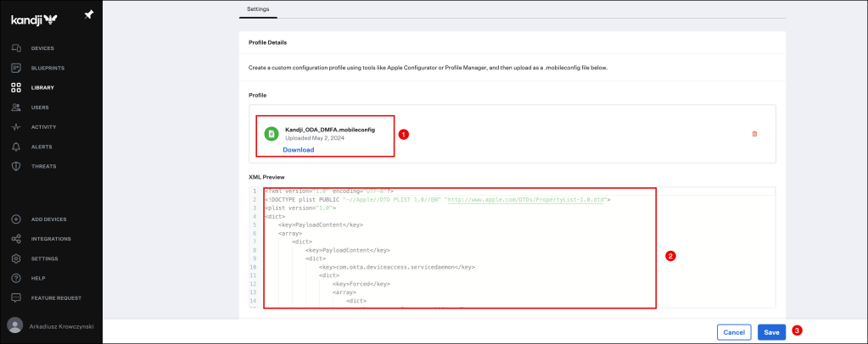The width and height of the screenshot is (868, 344).
Task: Open the Threats shield icon
Action: tap(15, 166)
